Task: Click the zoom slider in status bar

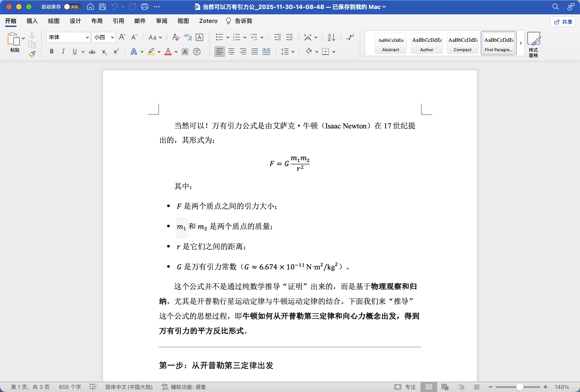Action: (519, 387)
